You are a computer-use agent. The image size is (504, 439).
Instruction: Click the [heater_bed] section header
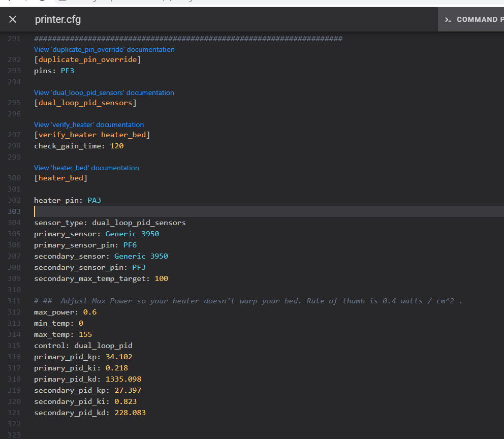[x=61, y=178]
